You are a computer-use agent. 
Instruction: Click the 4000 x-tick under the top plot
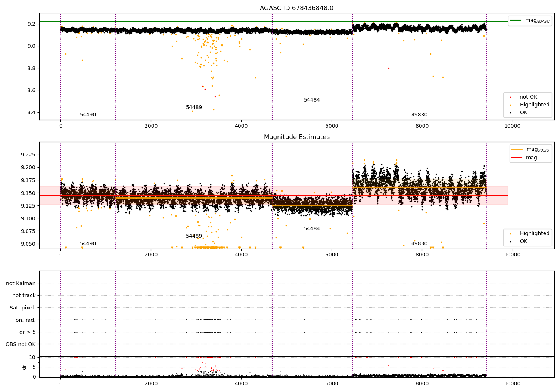tap(241, 126)
